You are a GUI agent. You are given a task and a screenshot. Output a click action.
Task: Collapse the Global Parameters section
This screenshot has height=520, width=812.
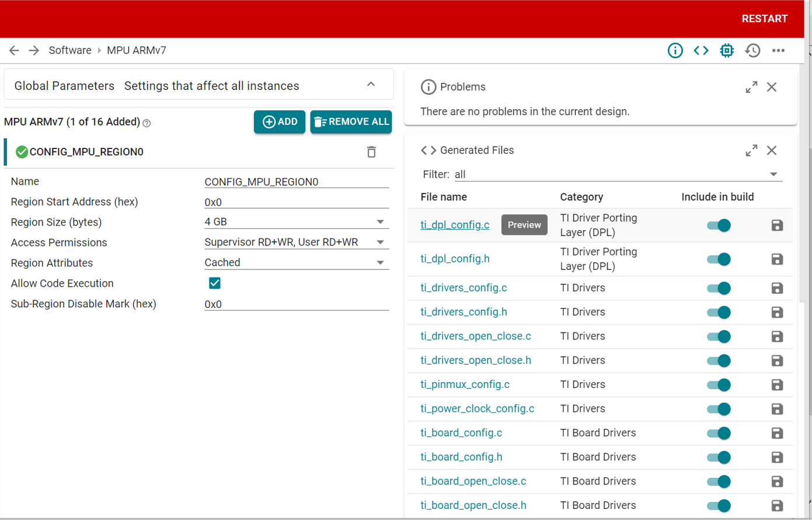click(x=371, y=85)
